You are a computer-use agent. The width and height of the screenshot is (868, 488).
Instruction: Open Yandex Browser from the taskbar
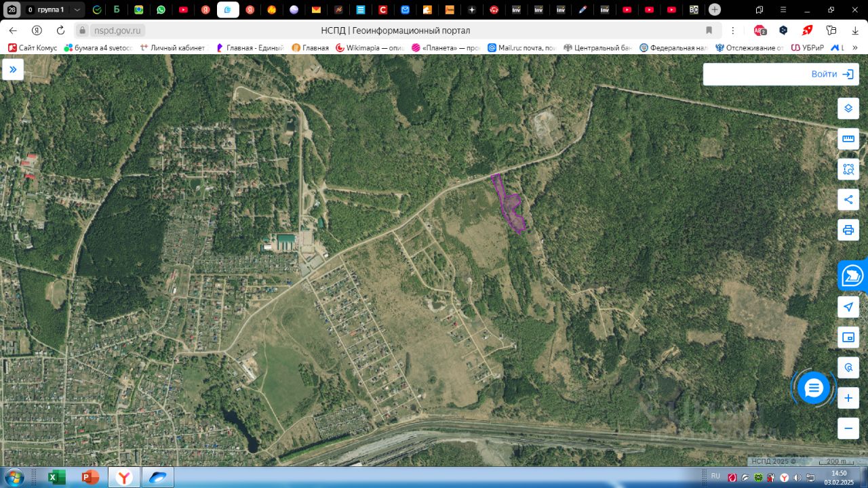point(124,477)
